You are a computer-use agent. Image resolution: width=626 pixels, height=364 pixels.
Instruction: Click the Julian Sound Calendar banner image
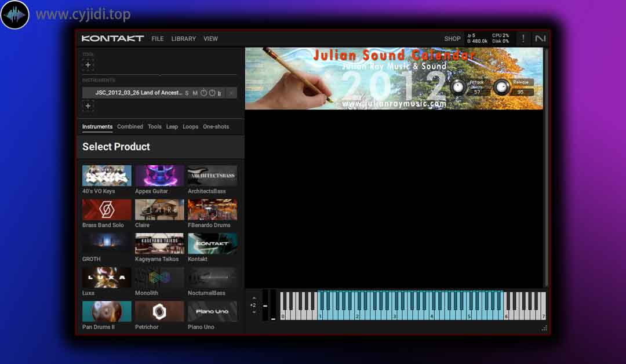tap(394, 78)
